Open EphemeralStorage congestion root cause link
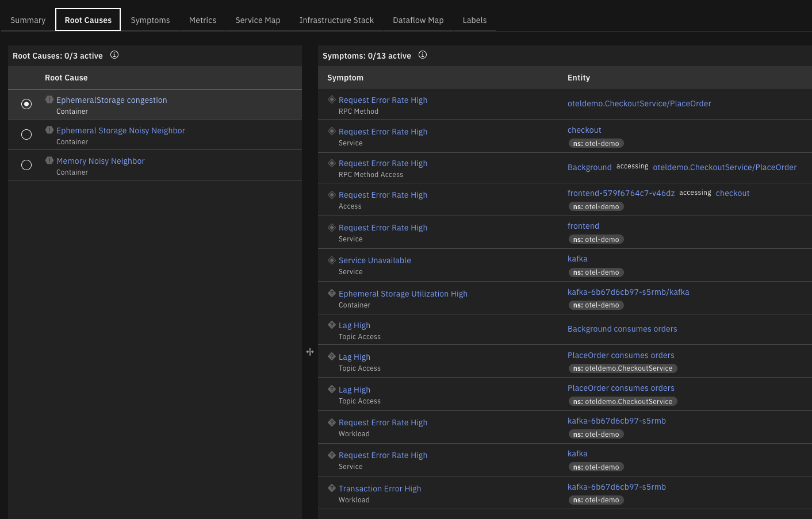812x519 pixels. click(x=112, y=100)
